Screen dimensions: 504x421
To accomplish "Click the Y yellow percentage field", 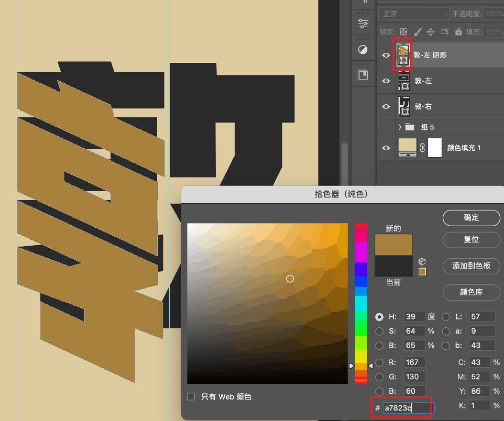I will [x=479, y=391].
